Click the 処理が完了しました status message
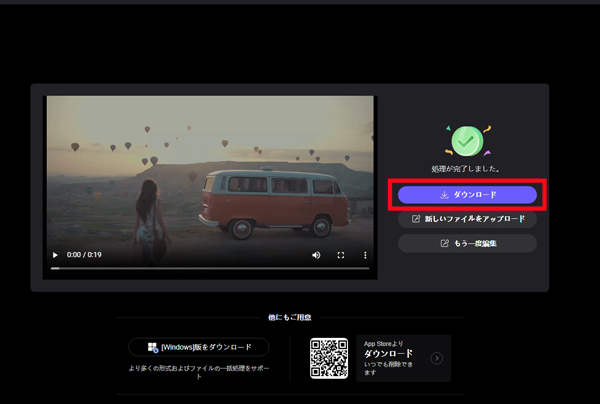 click(467, 169)
